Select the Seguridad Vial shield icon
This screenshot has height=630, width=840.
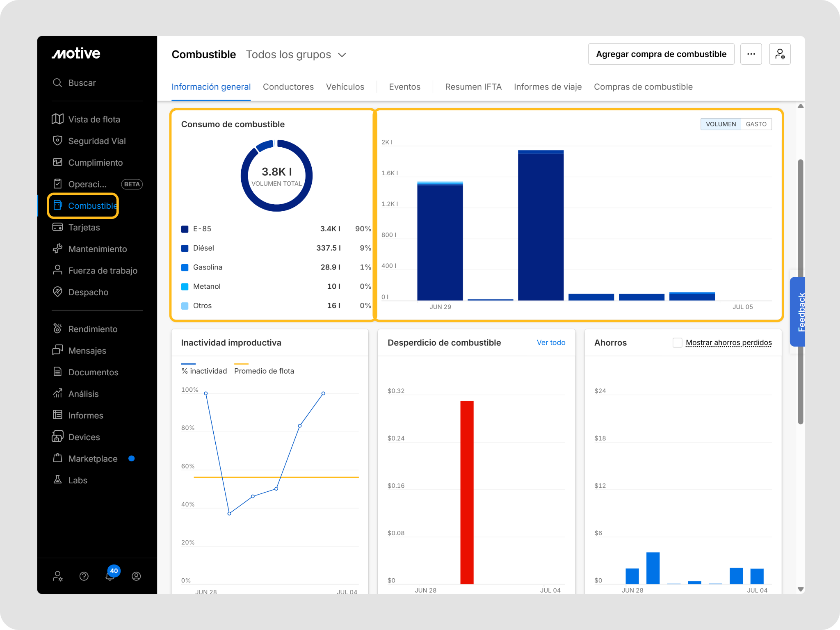click(58, 141)
